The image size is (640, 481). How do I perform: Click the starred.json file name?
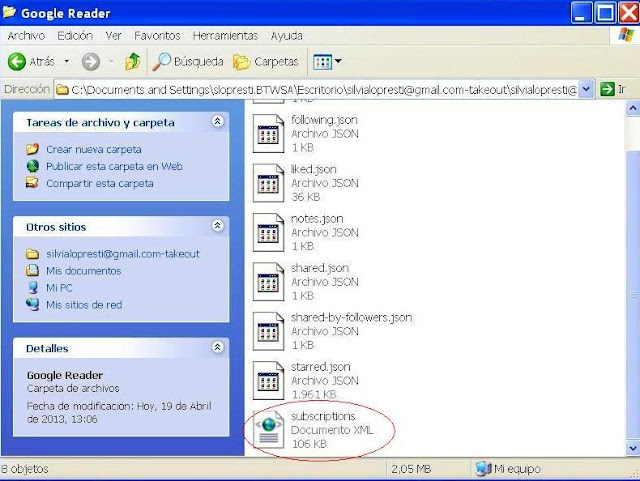click(x=321, y=367)
